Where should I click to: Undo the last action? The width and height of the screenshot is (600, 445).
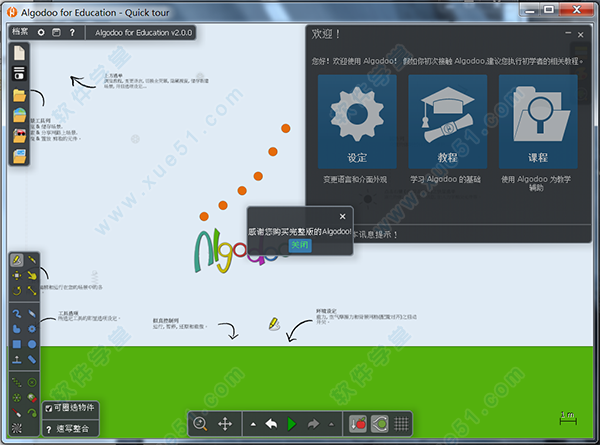click(x=271, y=424)
